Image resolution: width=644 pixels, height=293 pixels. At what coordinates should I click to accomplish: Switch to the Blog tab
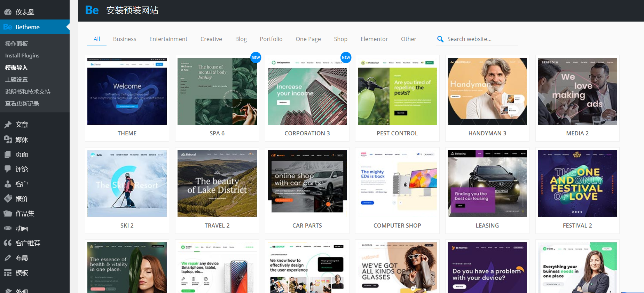click(x=241, y=39)
